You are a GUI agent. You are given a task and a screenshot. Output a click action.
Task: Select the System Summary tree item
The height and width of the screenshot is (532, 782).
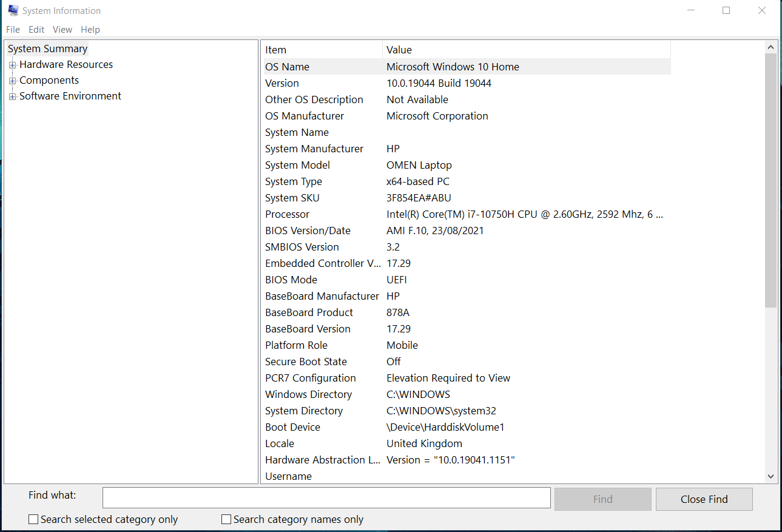click(x=47, y=49)
